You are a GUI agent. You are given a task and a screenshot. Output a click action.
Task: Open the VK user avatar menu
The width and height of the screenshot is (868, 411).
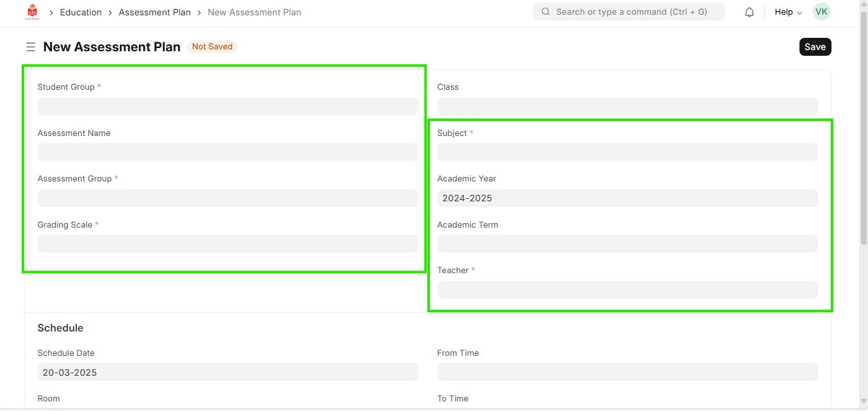click(x=821, y=12)
